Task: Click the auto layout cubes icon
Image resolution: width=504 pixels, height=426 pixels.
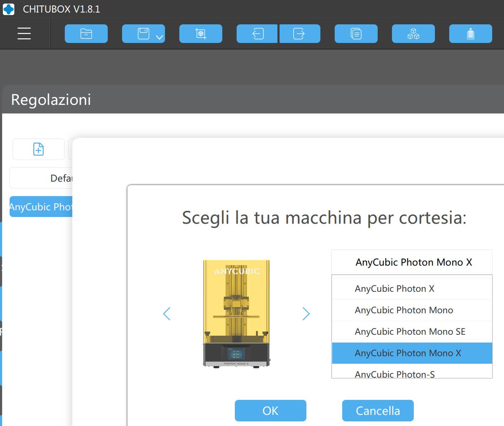Action: 413,34
